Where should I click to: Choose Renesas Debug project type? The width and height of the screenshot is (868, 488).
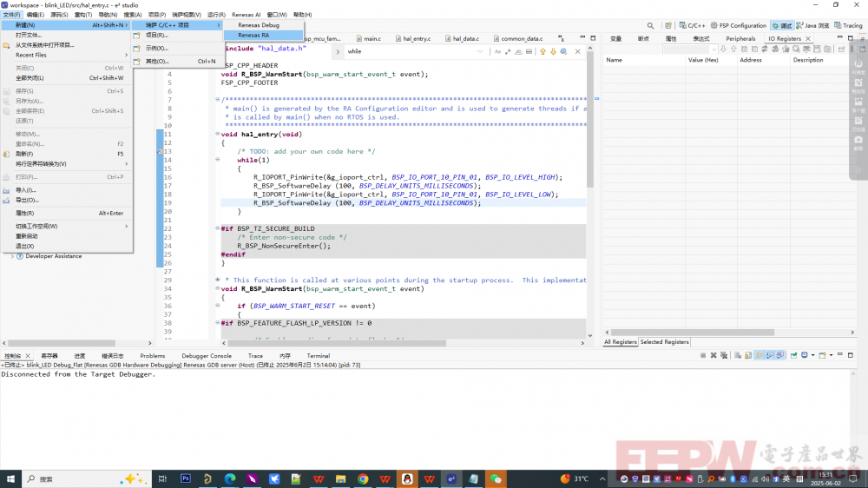tap(263, 25)
